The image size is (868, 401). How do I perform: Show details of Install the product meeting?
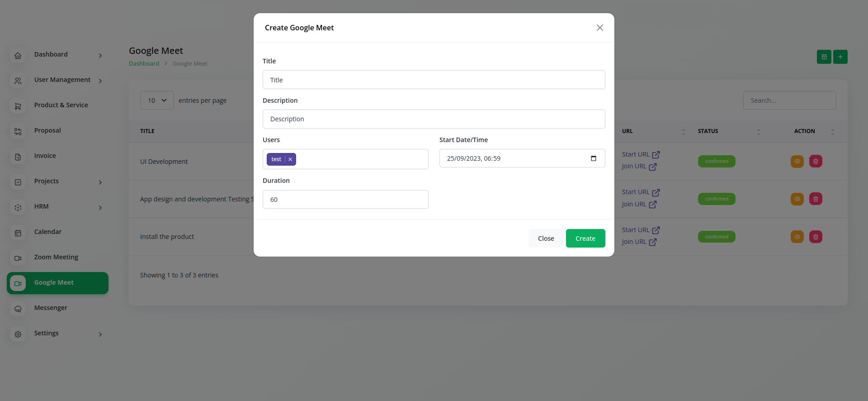click(x=797, y=237)
